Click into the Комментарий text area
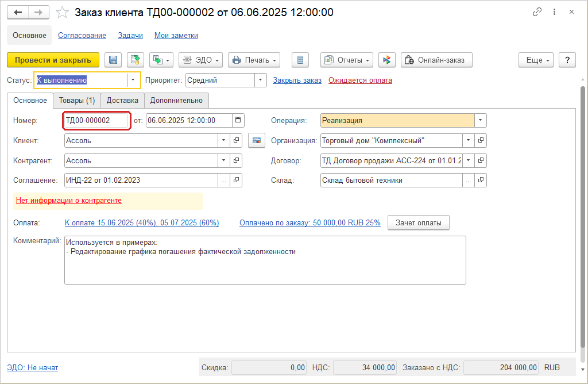 [265, 260]
